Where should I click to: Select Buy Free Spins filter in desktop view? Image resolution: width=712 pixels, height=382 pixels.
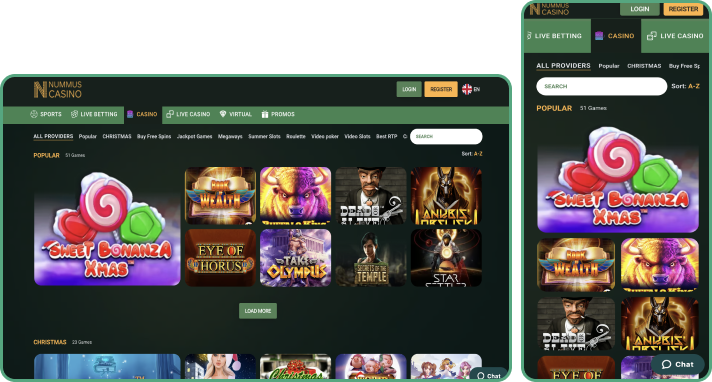[x=154, y=136]
